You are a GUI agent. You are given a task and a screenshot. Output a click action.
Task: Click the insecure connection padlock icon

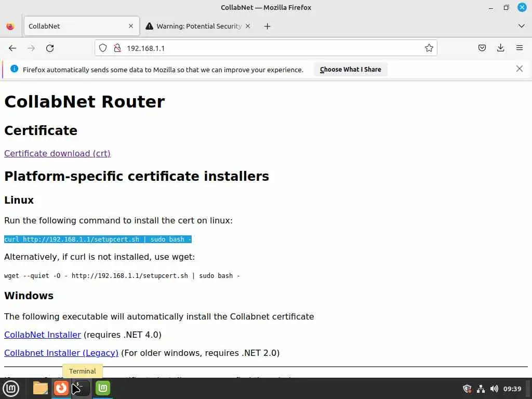pos(117,48)
